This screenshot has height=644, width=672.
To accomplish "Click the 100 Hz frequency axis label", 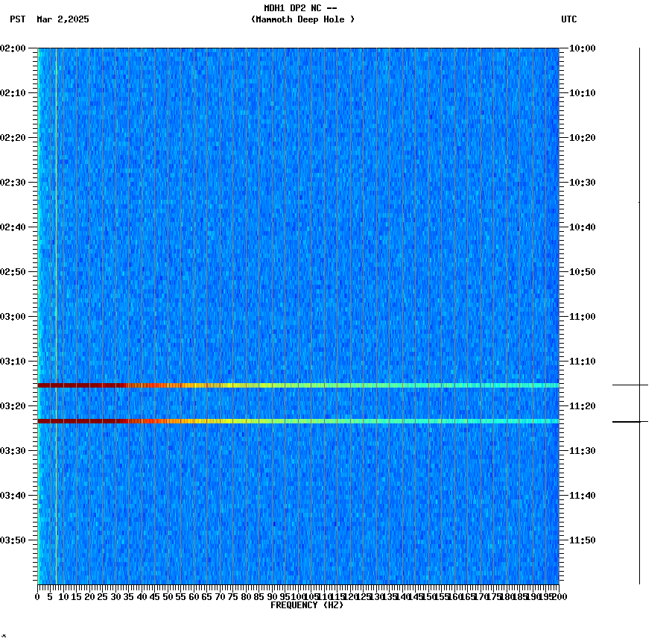I will pos(297,596).
